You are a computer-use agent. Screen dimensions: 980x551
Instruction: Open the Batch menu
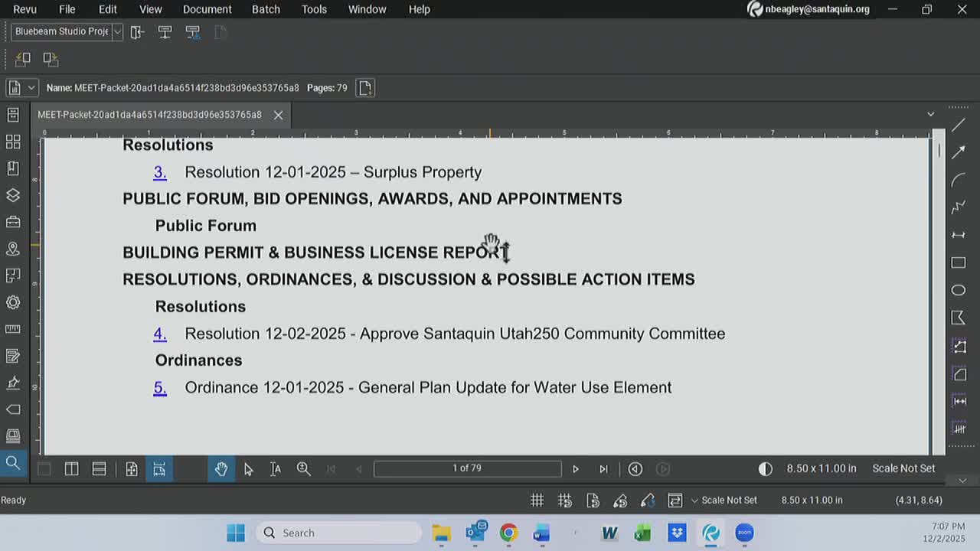(266, 9)
